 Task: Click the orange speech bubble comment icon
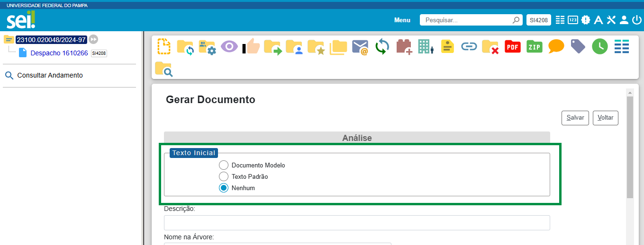556,46
